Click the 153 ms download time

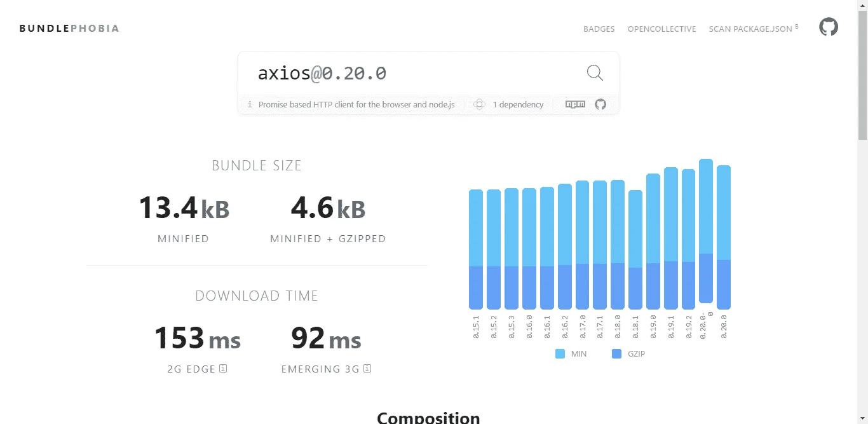click(198, 338)
